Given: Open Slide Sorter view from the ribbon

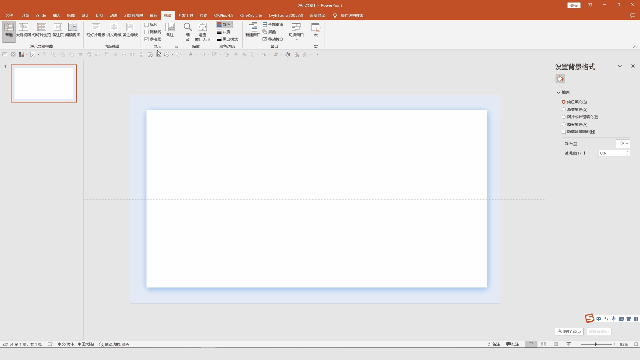Looking at the screenshot, I should point(41,31).
